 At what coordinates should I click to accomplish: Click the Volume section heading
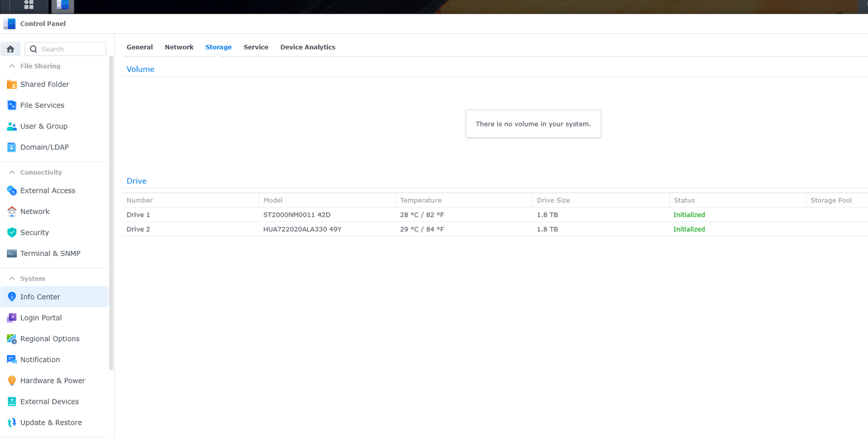(x=140, y=69)
